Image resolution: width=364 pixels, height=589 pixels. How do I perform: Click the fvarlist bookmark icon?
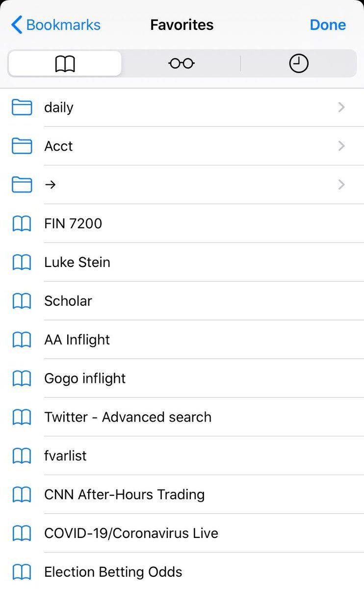(x=22, y=456)
